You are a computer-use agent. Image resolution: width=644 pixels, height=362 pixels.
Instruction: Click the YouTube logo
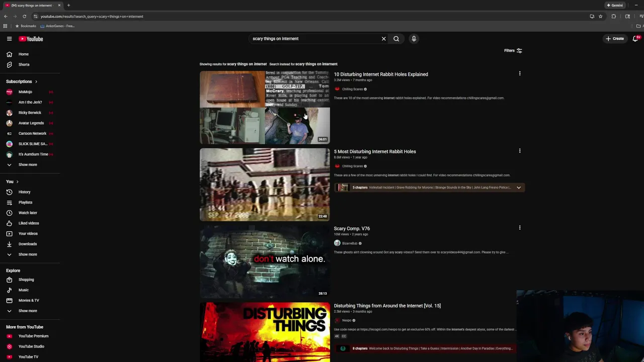click(x=31, y=39)
